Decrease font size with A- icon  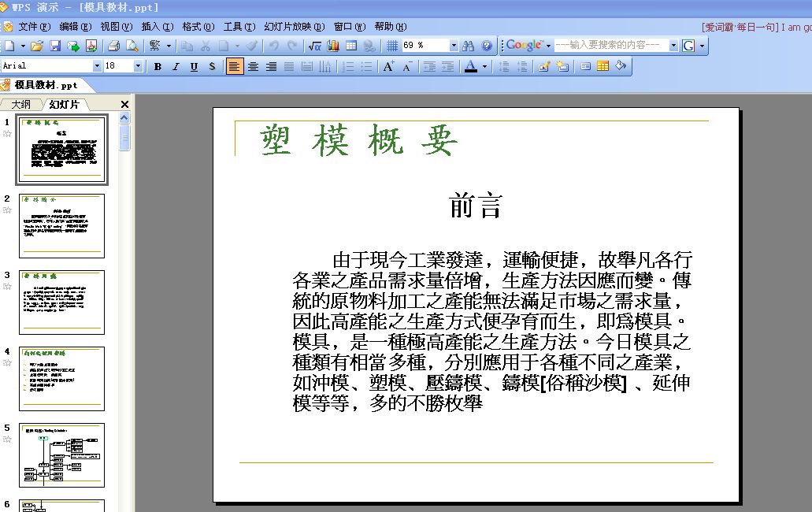tap(407, 66)
